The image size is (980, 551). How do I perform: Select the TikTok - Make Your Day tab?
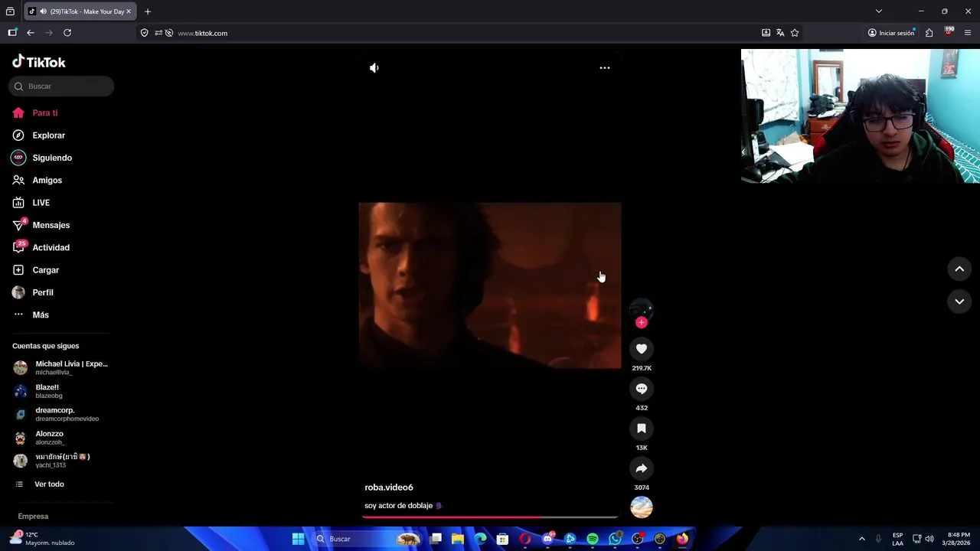80,11
